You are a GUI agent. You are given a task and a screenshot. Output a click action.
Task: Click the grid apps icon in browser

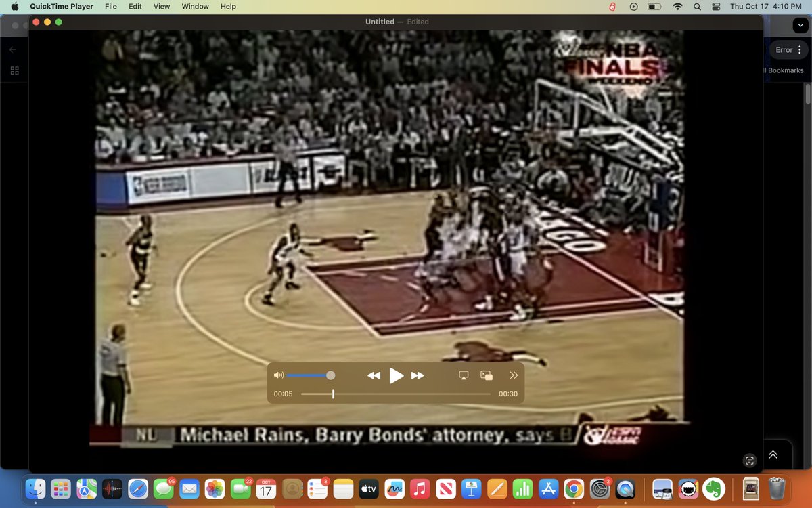pyautogui.click(x=14, y=70)
